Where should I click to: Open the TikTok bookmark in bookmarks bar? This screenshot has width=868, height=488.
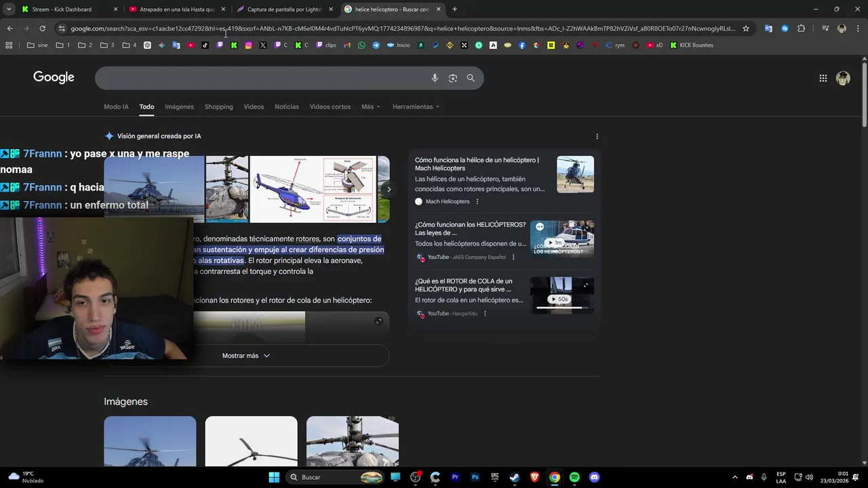click(x=205, y=45)
